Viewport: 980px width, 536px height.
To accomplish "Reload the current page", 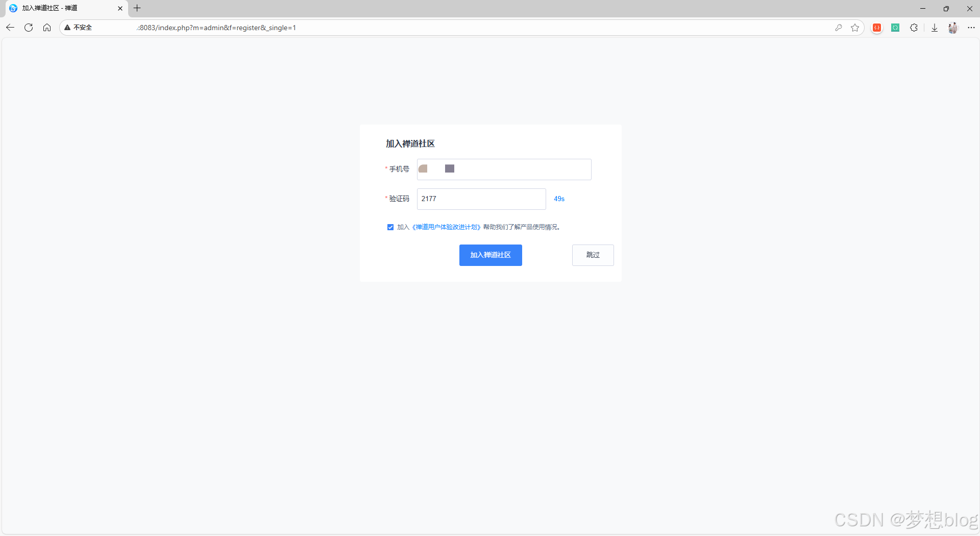I will (29, 28).
